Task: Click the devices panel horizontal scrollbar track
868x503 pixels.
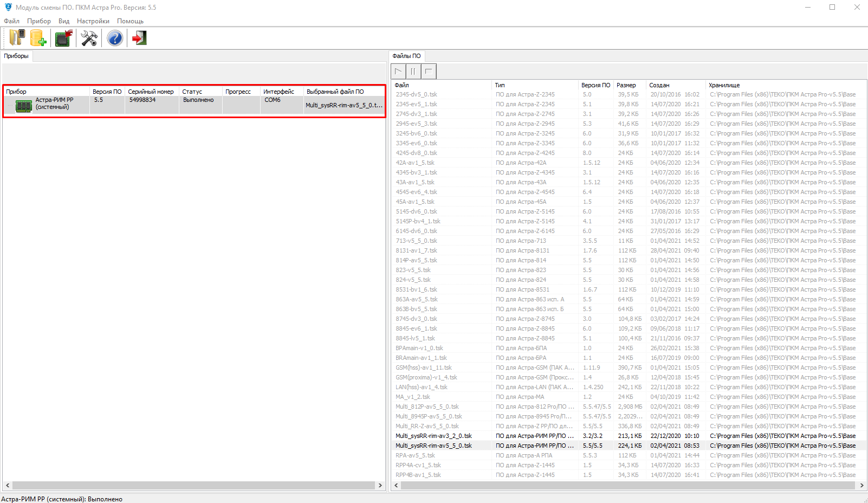Action: coord(193,485)
